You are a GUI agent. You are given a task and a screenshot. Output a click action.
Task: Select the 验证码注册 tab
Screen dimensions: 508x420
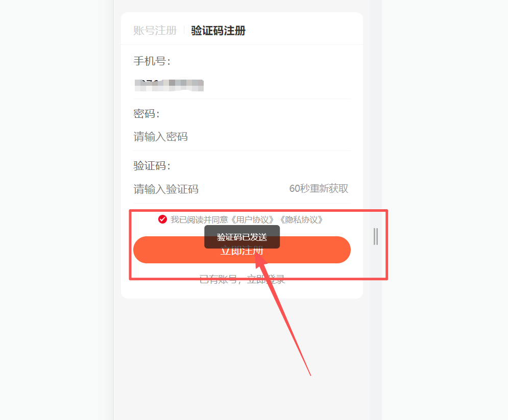click(218, 31)
